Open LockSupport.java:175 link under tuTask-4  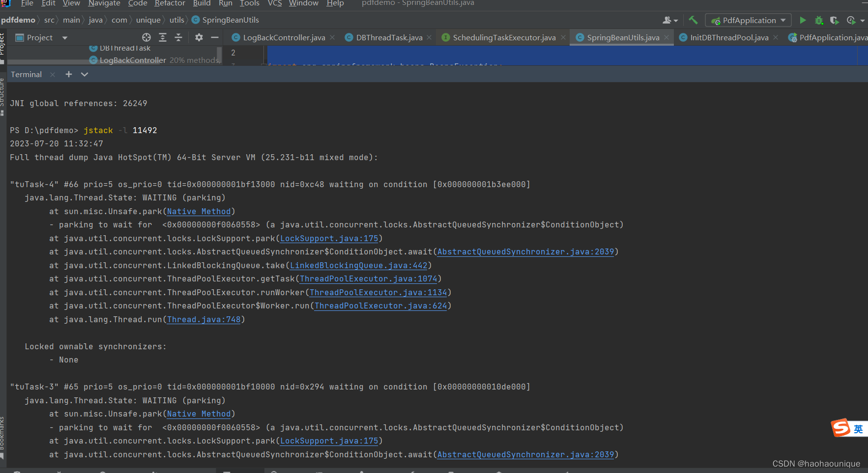coord(329,238)
